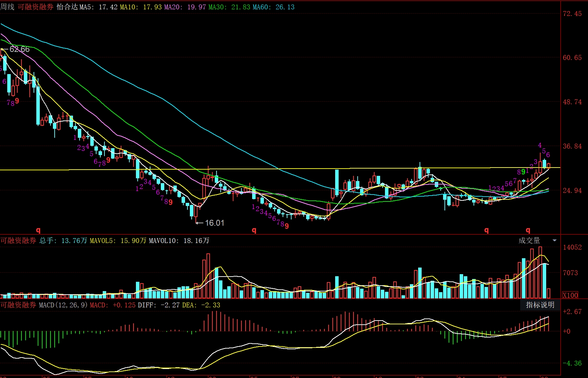Click the MA60 moving average label

point(274,7)
